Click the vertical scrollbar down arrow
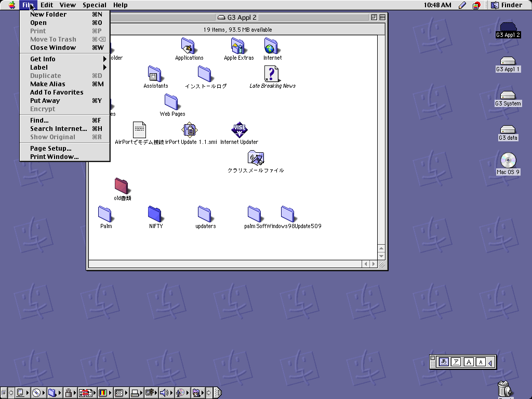 point(381,256)
